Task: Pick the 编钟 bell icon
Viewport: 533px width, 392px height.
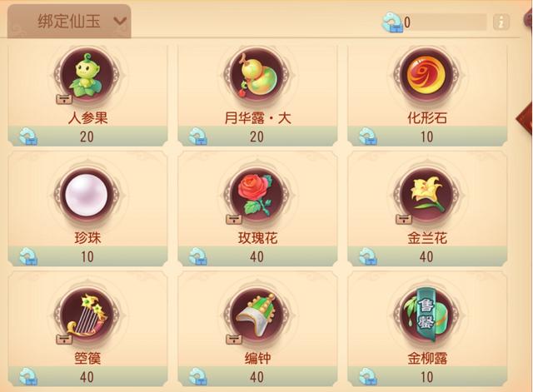Action: pos(257,315)
